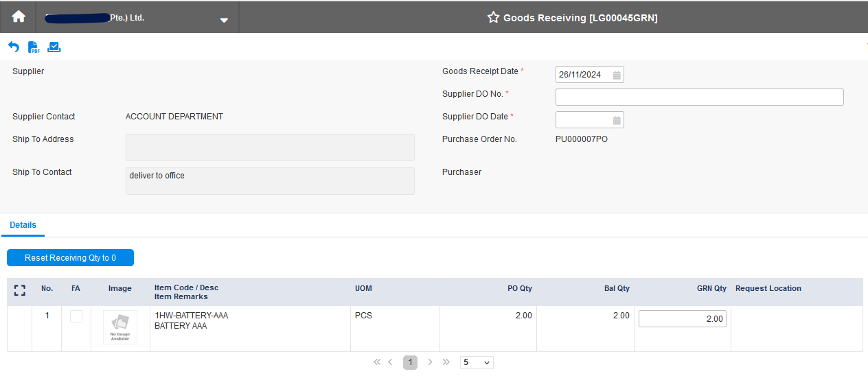Click the PO Qty column header
The image size is (868, 376).
pos(520,288)
